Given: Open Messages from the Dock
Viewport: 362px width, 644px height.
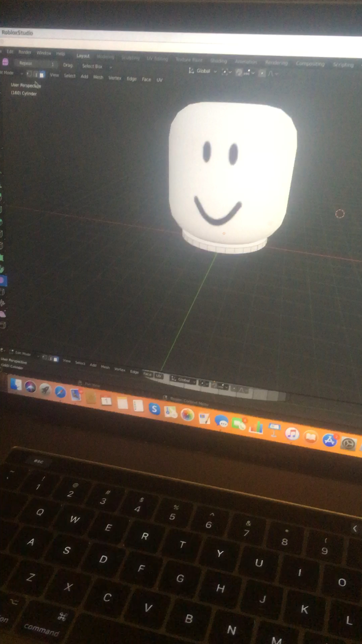Looking at the screenshot, I should (221, 421).
